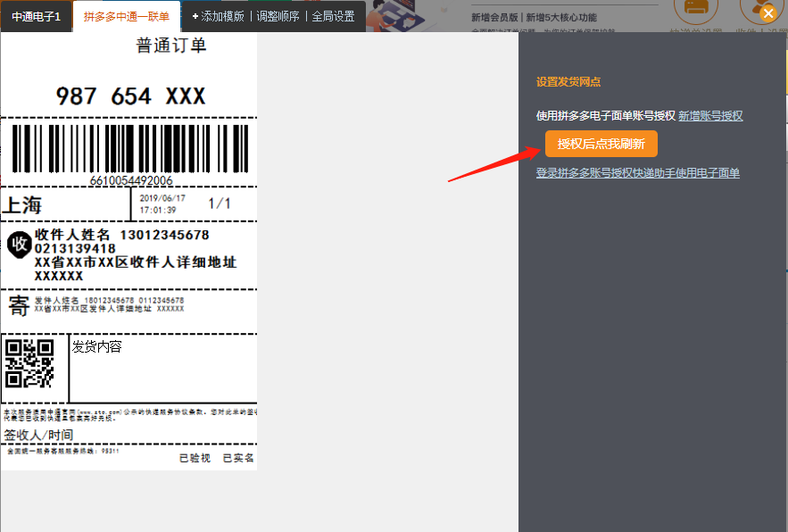Click the 0213139418 phone number
Image resolution: width=788 pixels, height=532 pixels.
tap(75, 248)
